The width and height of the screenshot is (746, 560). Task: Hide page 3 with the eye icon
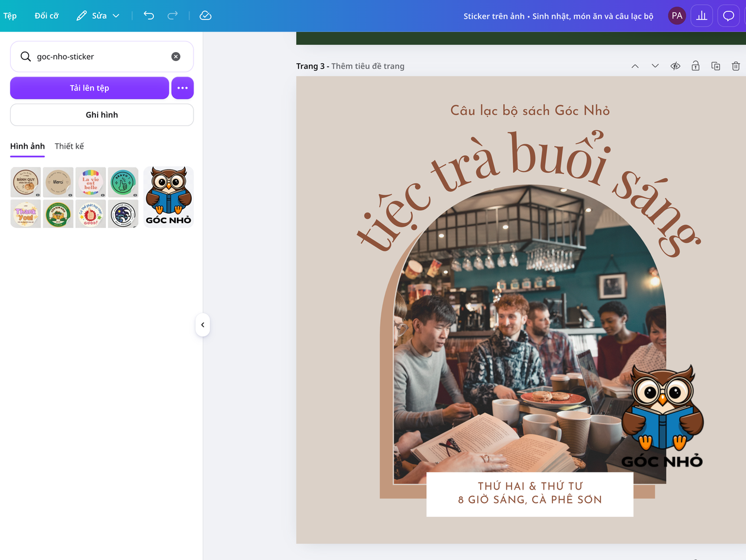click(676, 66)
